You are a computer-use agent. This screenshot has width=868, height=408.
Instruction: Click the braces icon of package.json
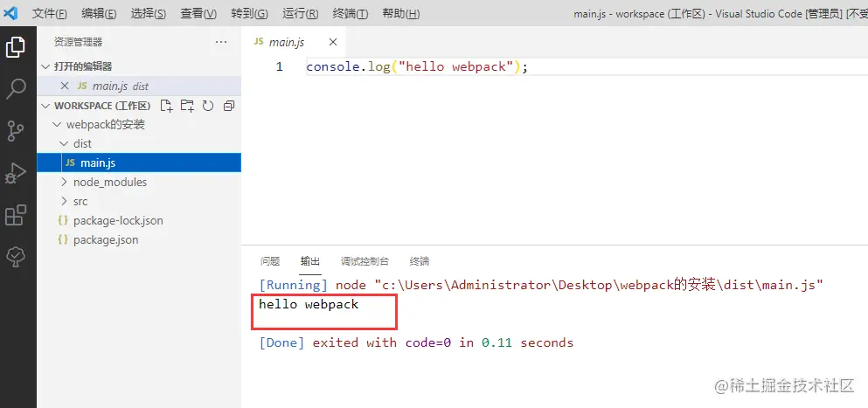[63, 239]
